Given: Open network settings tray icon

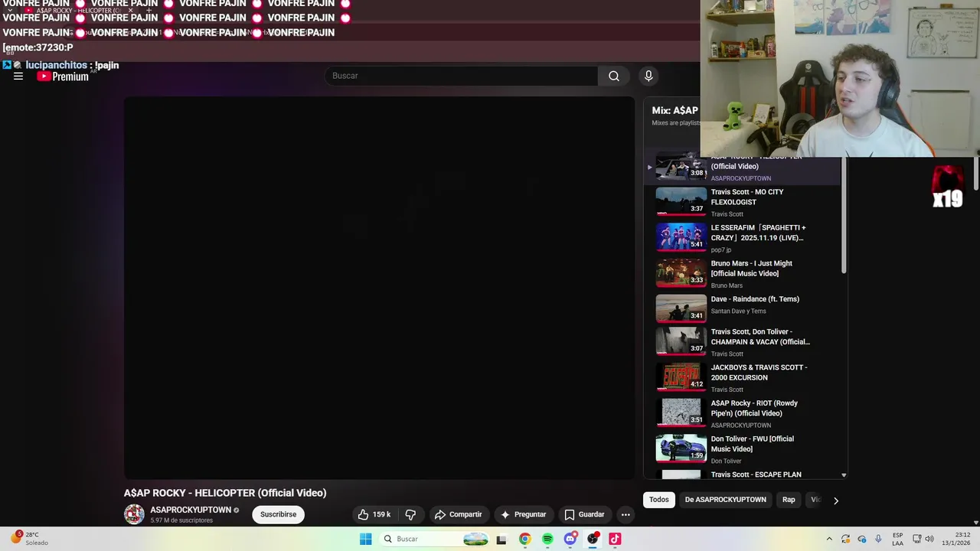Looking at the screenshot, I should (917, 539).
